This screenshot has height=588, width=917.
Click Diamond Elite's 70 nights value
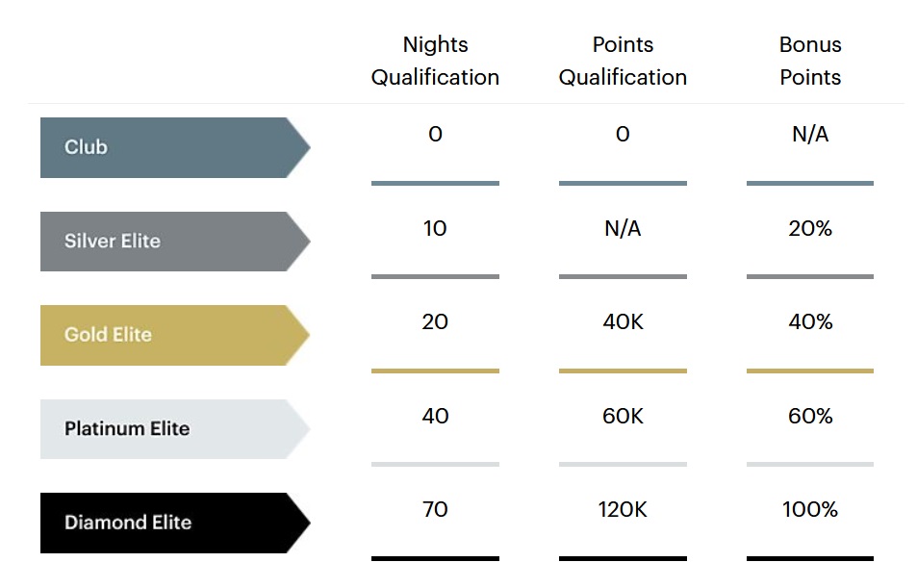pyautogui.click(x=435, y=509)
